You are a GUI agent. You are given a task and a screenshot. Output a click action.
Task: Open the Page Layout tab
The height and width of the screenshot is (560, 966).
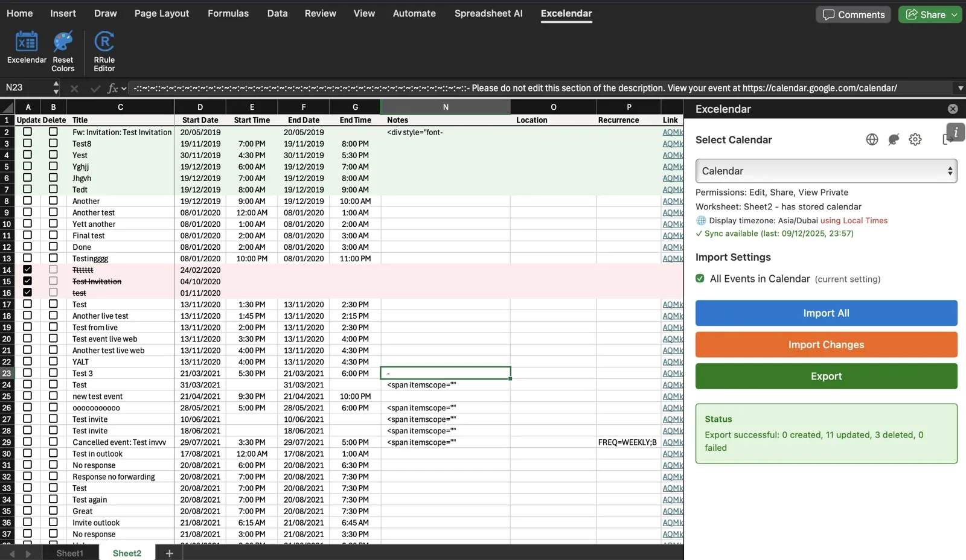coord(162,13)
